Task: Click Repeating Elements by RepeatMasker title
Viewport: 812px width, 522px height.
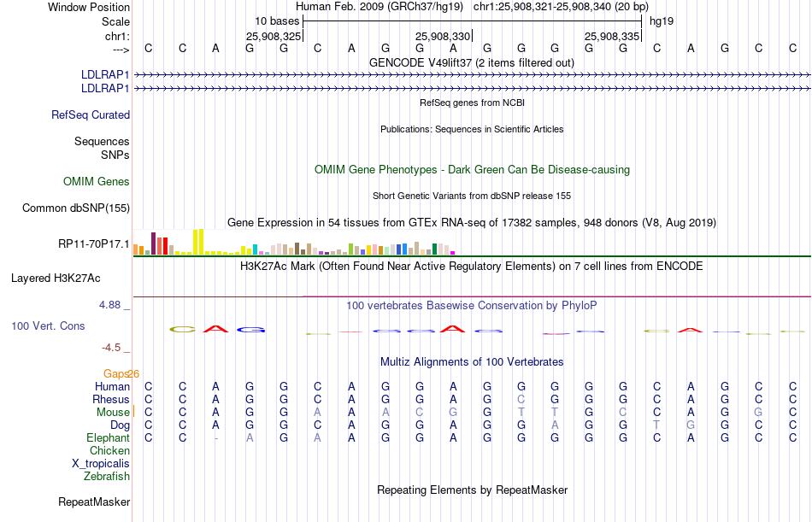Action: tap(472, 490)
